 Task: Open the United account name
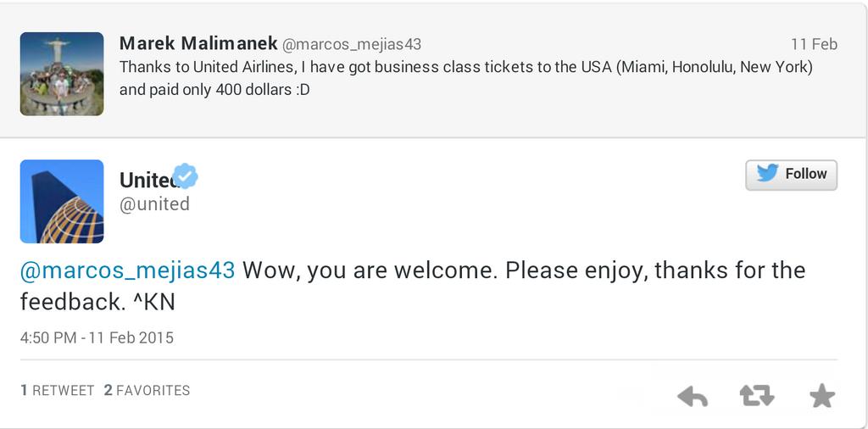click(146, 180)
